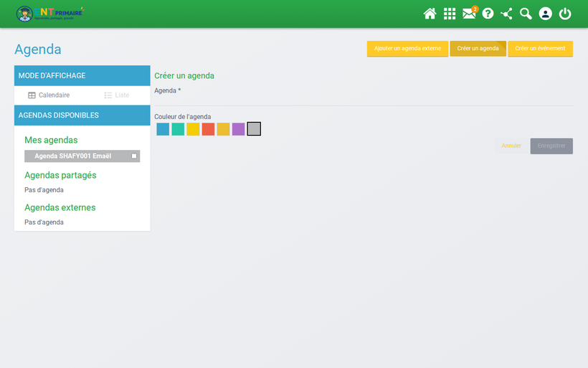Pick the grey agenda color

(x=254, y=128)
